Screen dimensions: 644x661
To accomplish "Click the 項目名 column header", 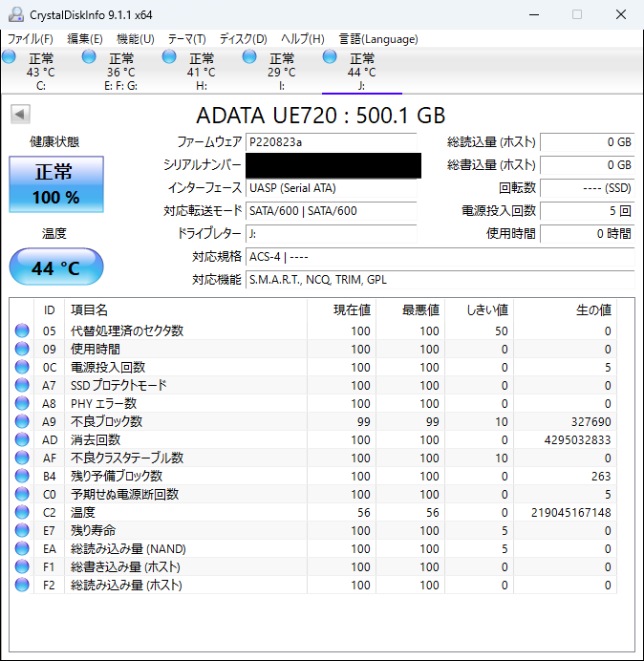I will point(186,310).
